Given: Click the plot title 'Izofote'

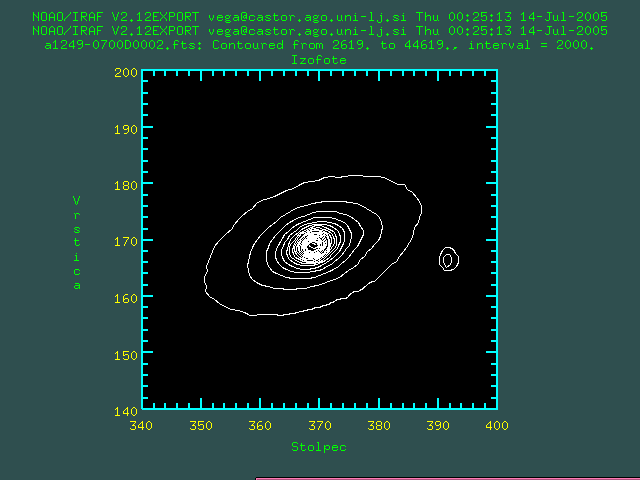Looking at the screenshot, I should [319, 60].
